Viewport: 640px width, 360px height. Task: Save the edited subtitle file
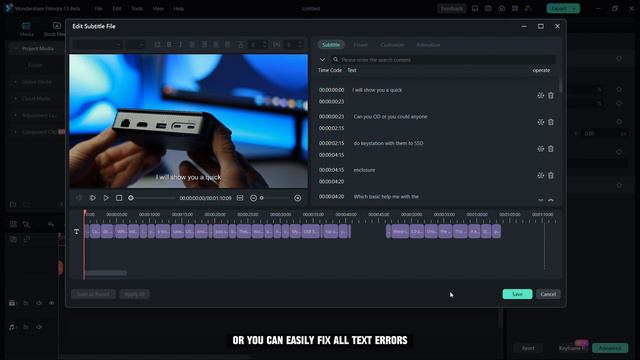tap(517, 294)
